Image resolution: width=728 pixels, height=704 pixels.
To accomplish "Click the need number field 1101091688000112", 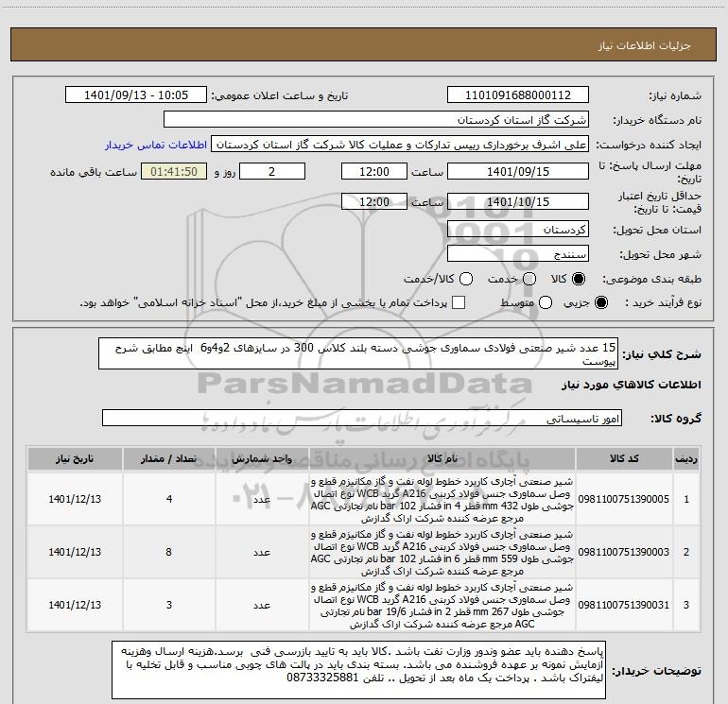I will (x=518, y=94).
